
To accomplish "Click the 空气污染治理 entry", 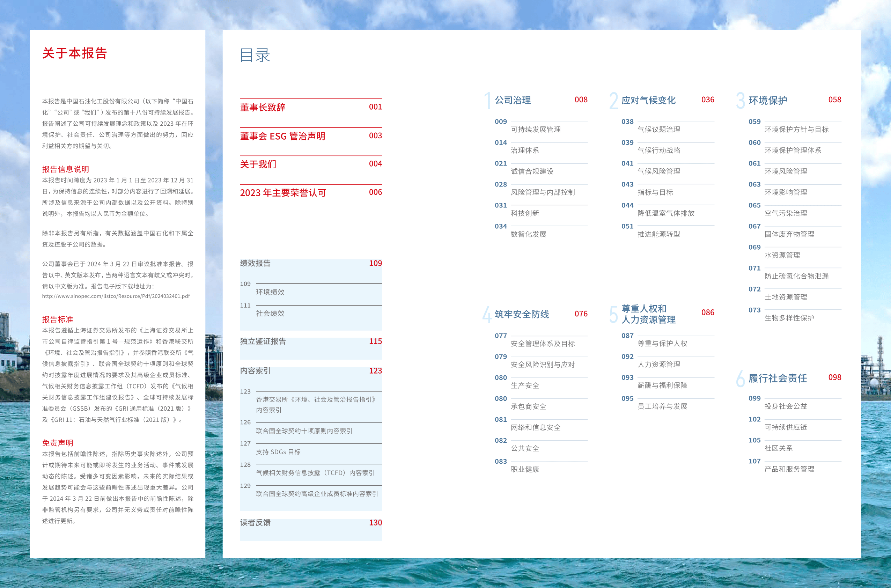I will point(786,213).
